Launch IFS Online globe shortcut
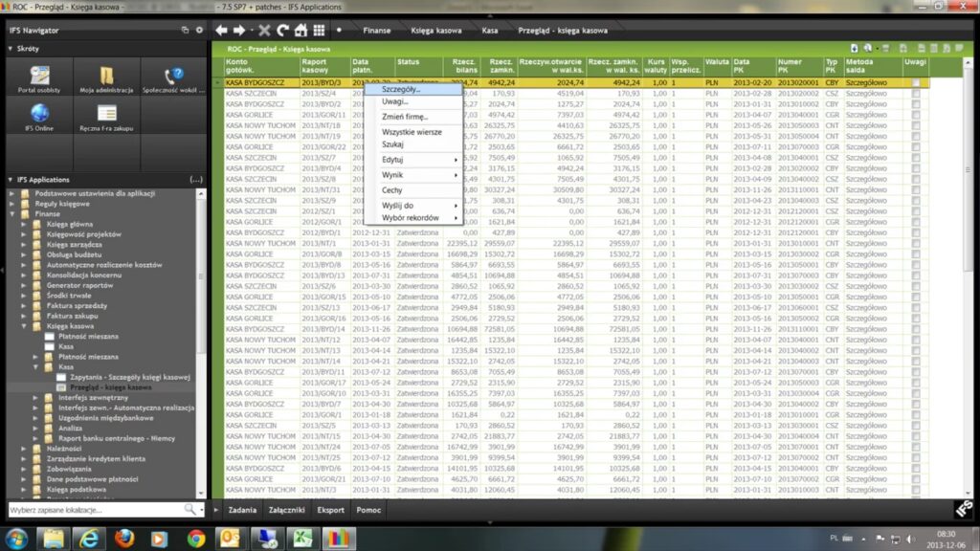 click(39, 117)
